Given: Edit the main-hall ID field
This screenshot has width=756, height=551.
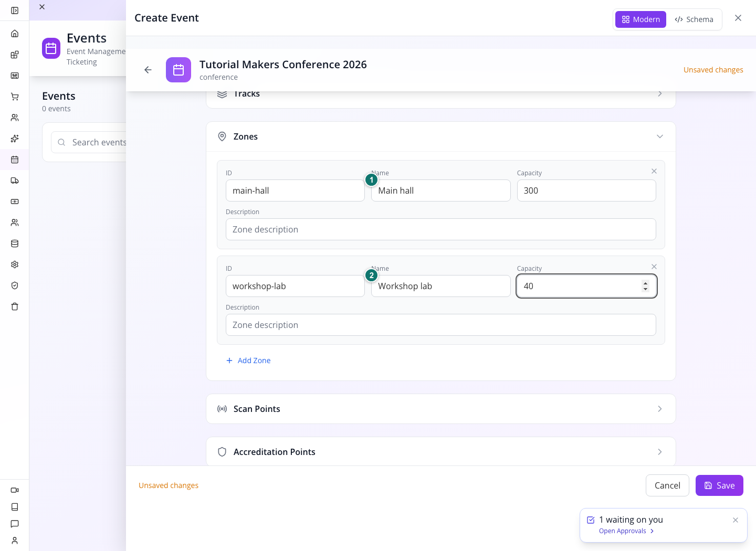Looking at the screenshot, I should (x=295, y=190).
